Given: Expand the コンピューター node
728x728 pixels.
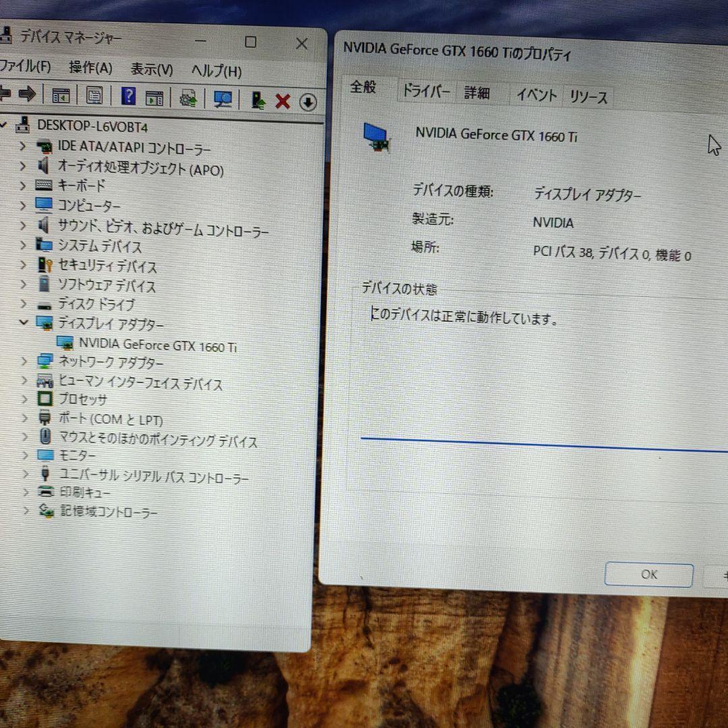Looking at the screenshot, I should (x=23, y=205).
